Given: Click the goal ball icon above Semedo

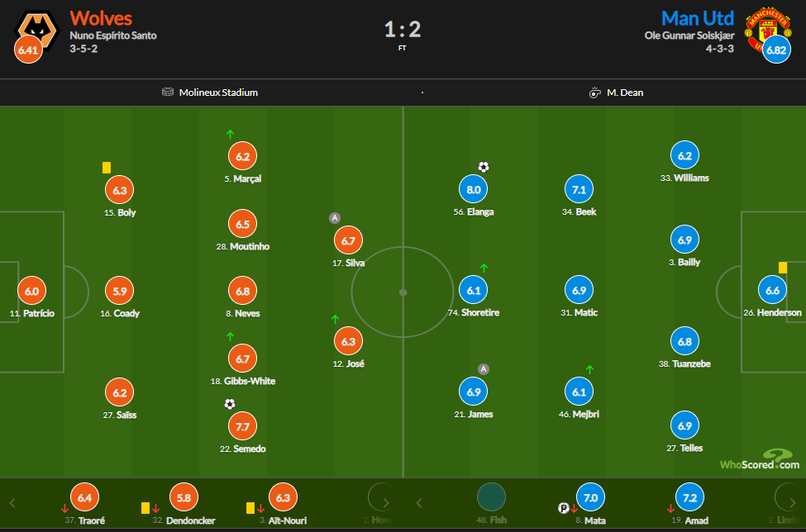Looking at the screenshot, I should (230, 404).
